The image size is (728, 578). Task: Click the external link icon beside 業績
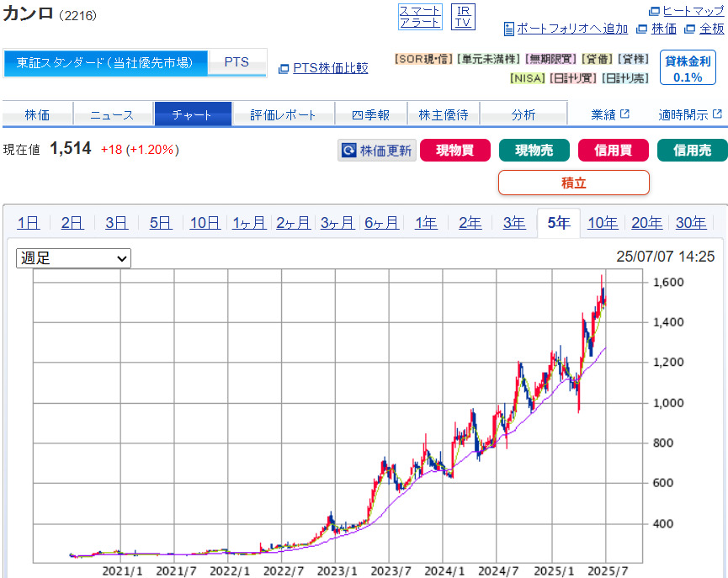click(x=625, y=114)
